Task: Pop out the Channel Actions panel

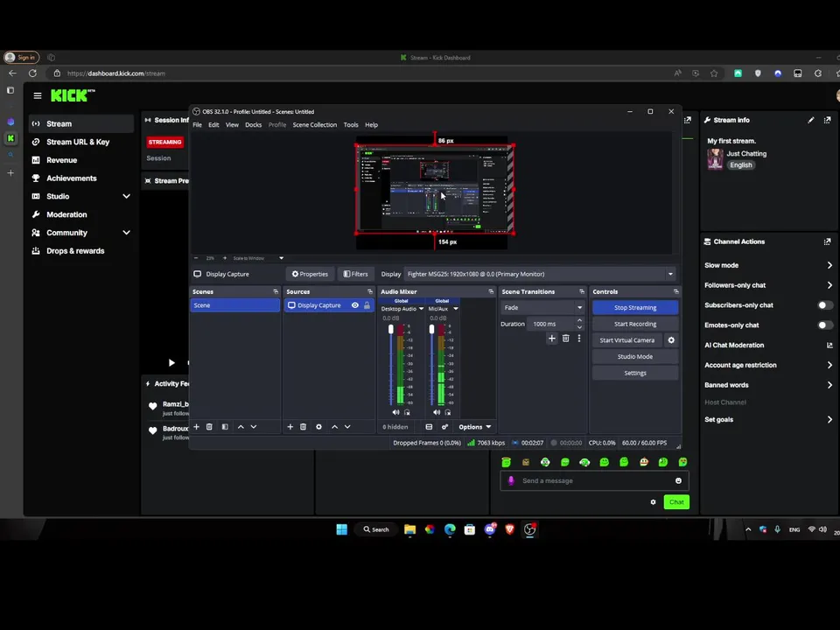Action: click(x=827, y=241)
